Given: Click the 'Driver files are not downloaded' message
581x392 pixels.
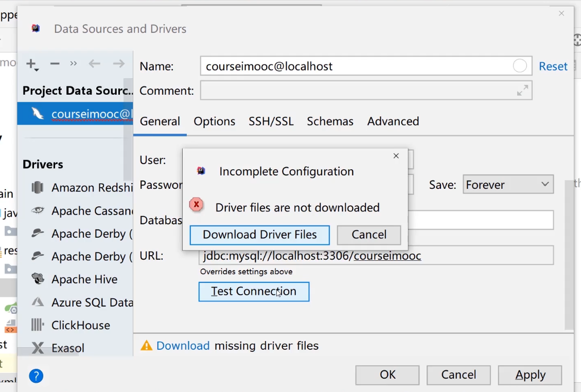Looking at the screenshot, I should pyautogui.click(x=297, y=207).
